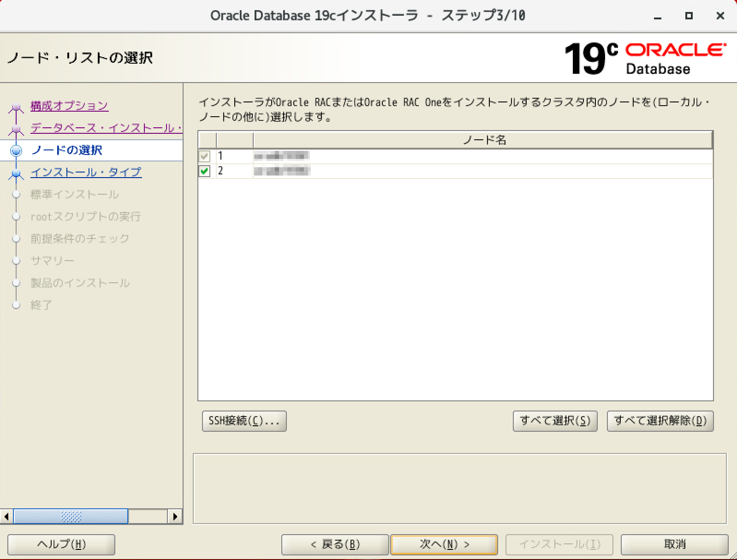Viewport: 737px width, 560px height.
Task: Click すべて選択解除(D) button
Action: [x=660, y=421]
